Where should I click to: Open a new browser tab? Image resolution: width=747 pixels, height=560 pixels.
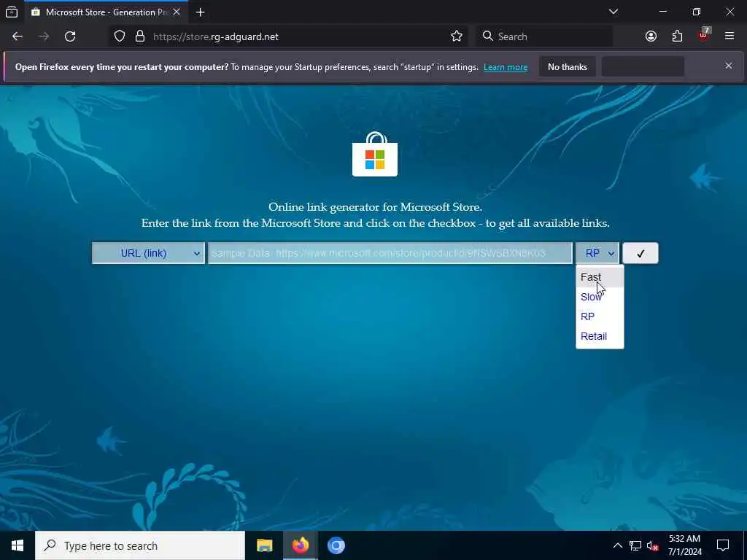(200, 12)
